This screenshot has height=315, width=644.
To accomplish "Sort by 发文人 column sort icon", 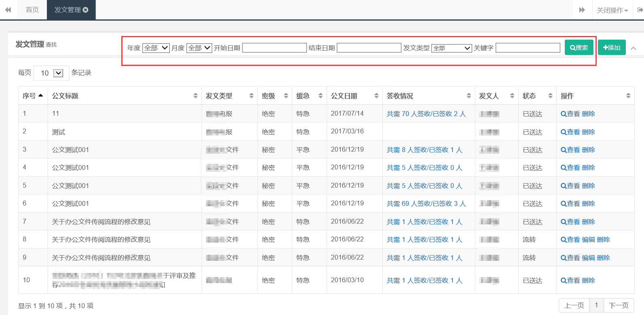I will [x=512, y=96].
